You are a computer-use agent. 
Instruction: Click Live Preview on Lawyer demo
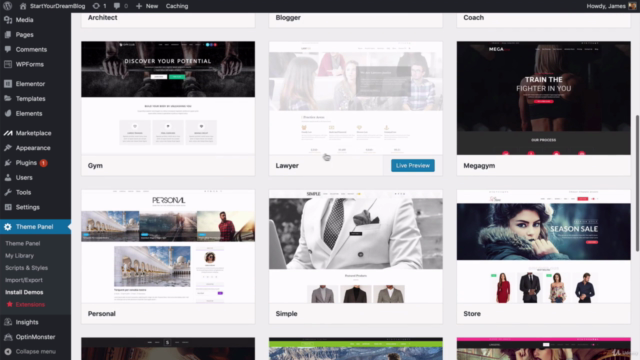[x=413, y=165]
